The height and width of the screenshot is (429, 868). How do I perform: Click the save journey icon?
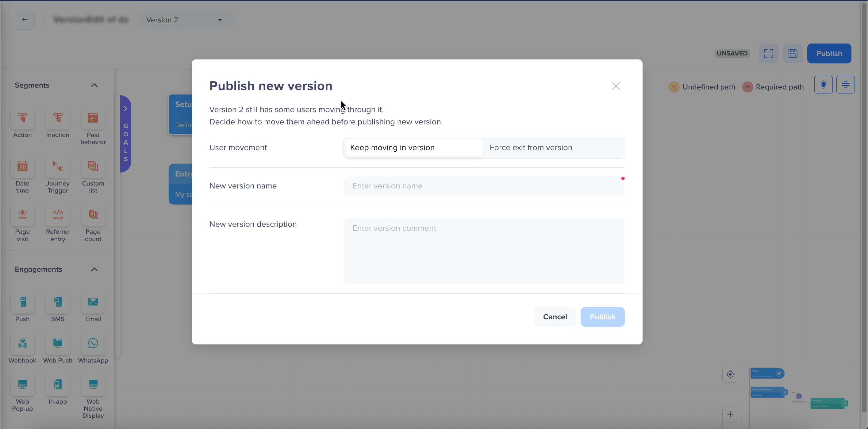[793, 53]
